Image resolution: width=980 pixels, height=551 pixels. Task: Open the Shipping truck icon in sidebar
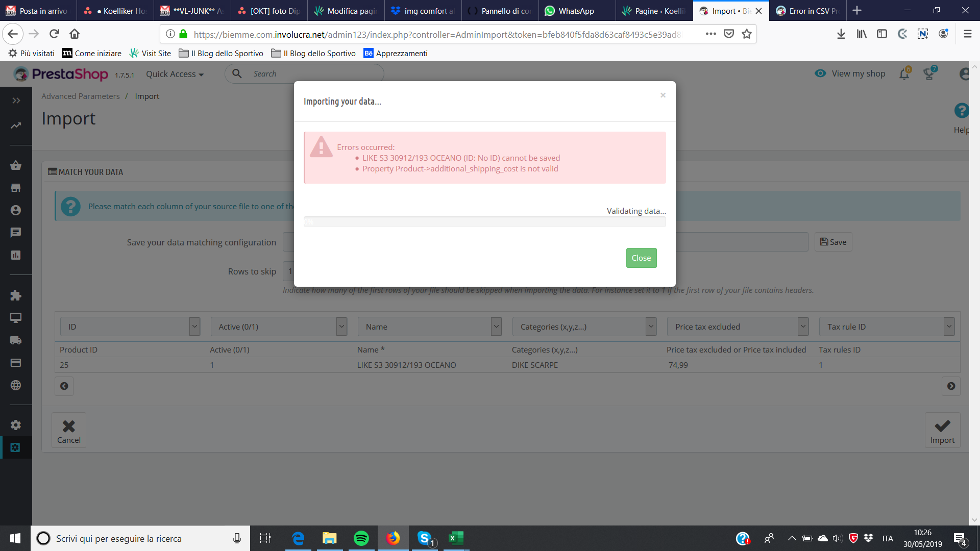tap(15, 340)
